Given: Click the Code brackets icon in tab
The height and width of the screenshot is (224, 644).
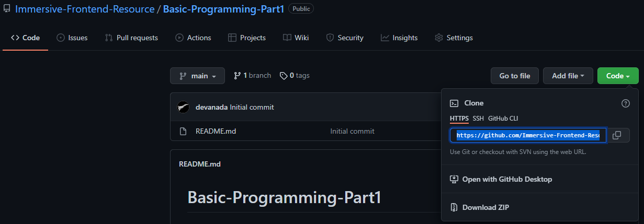Looking at the screenshot, I should (15, 38).
